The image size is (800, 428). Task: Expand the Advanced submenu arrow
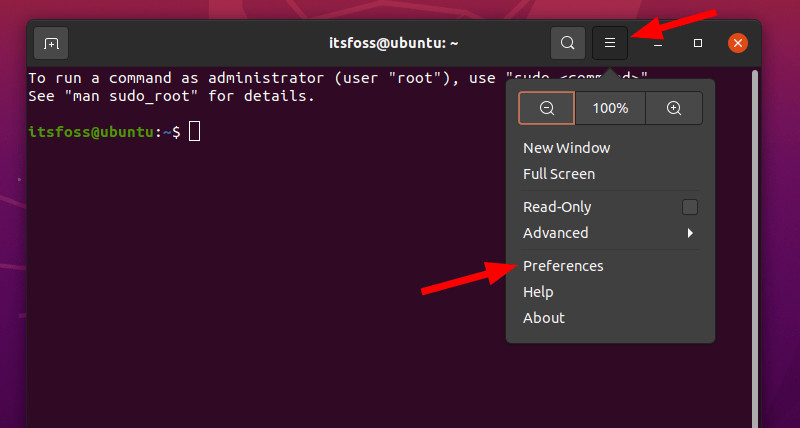690,233
